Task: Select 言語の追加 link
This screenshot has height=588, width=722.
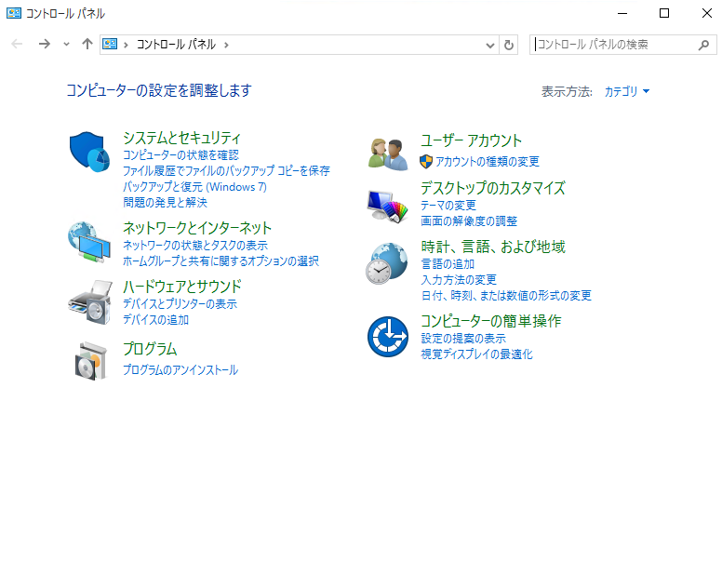Action: [448, 264]
